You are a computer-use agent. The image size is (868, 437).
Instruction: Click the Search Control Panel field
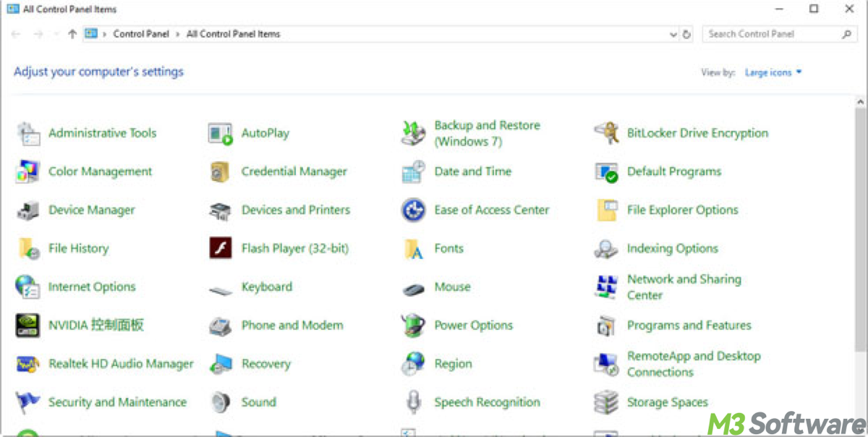(780, 34)
